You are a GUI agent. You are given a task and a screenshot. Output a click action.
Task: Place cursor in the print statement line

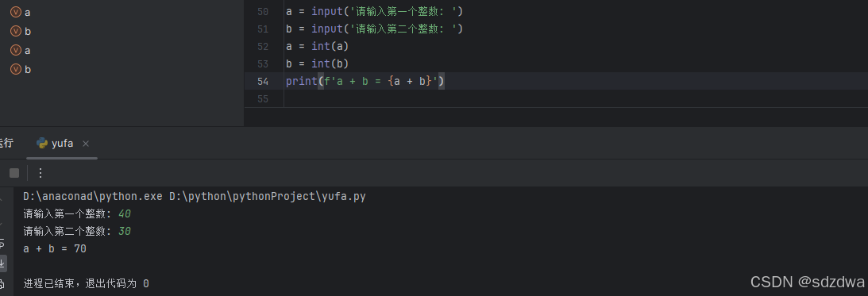pos(365,81)
